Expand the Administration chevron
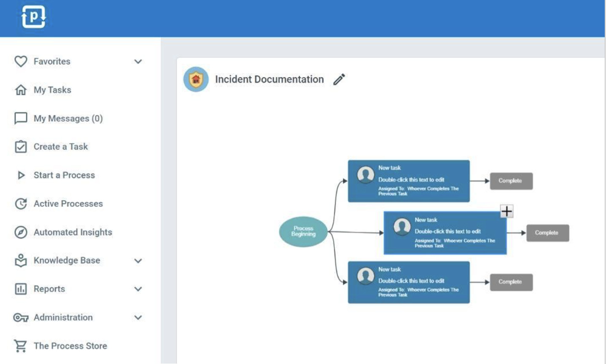This screenshot has height=364, width=606. click(138, 318)
